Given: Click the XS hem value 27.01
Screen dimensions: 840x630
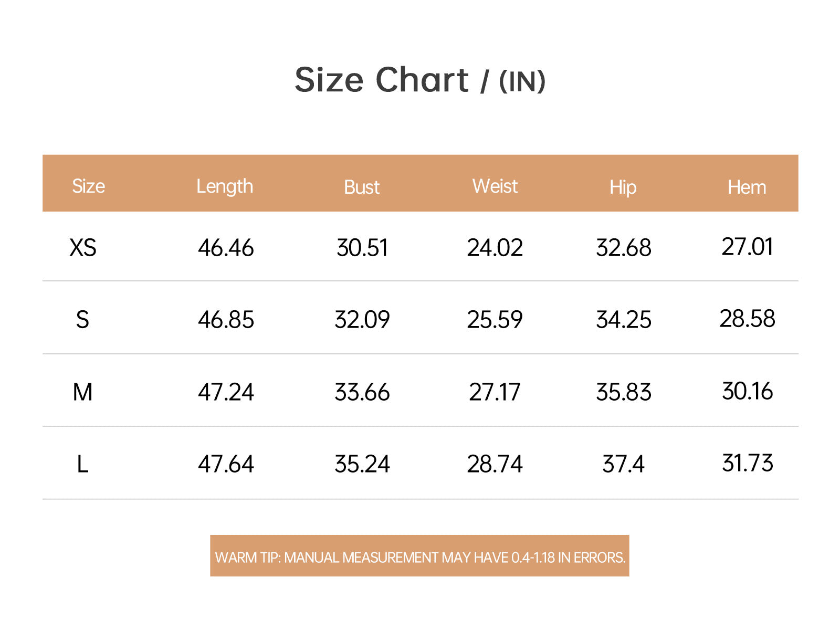Looking at the screenshot, I should [747, 247].
